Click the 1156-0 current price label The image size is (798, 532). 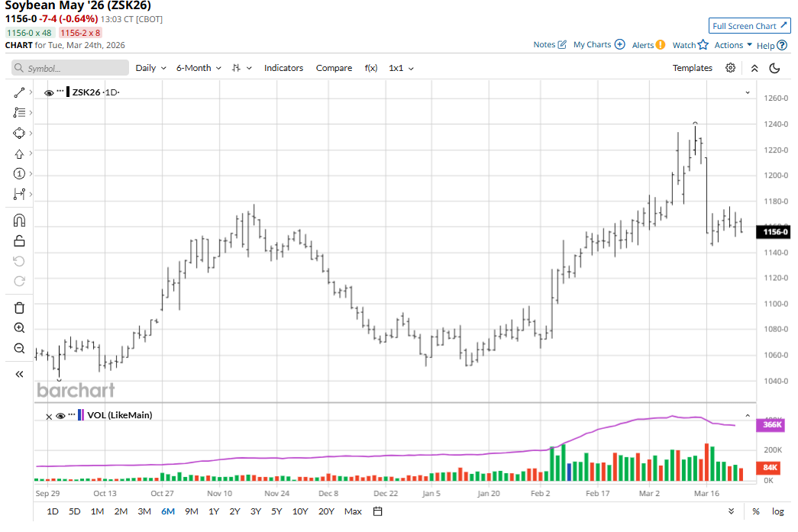[774, 232]
